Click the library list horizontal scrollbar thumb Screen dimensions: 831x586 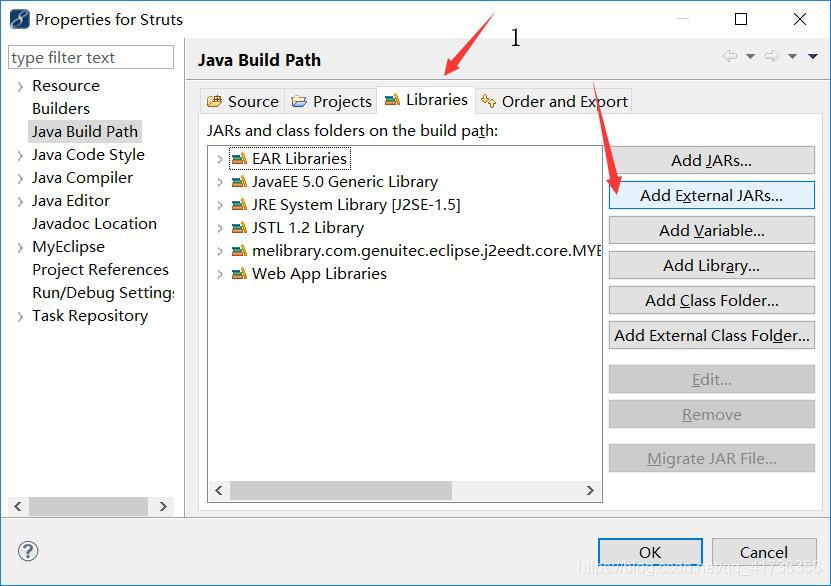click(341, 491)
